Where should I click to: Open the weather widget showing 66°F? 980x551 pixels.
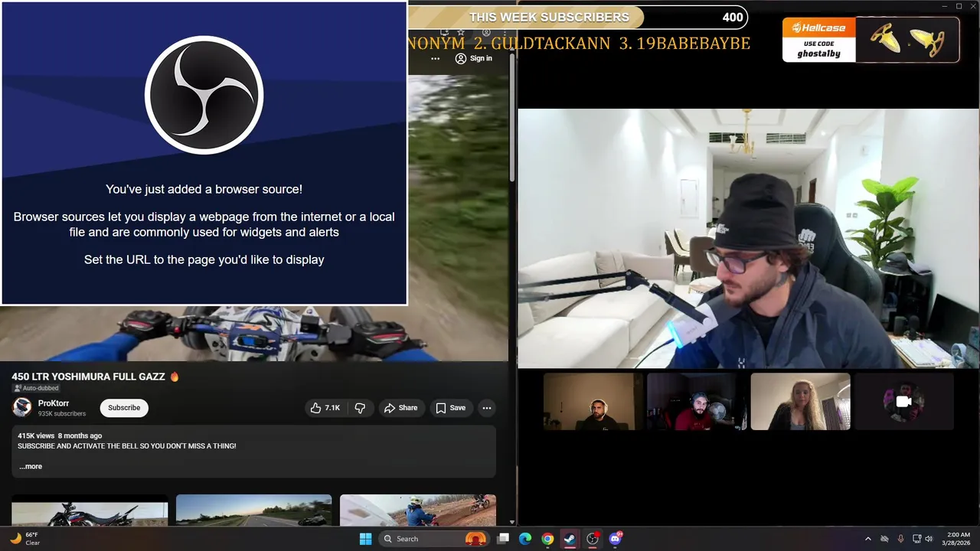24,539
